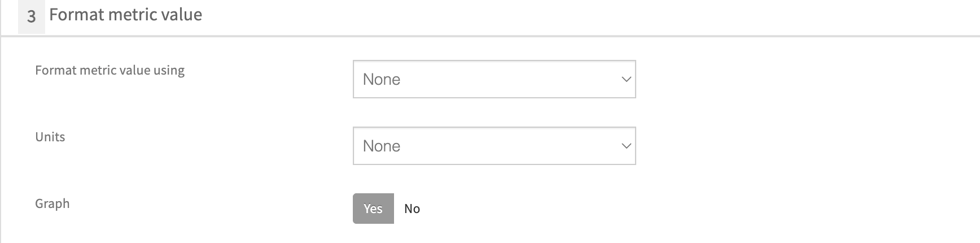Disable Graph by selecting No
This screenshot has height=243, width=980.
tap(412, 209)
